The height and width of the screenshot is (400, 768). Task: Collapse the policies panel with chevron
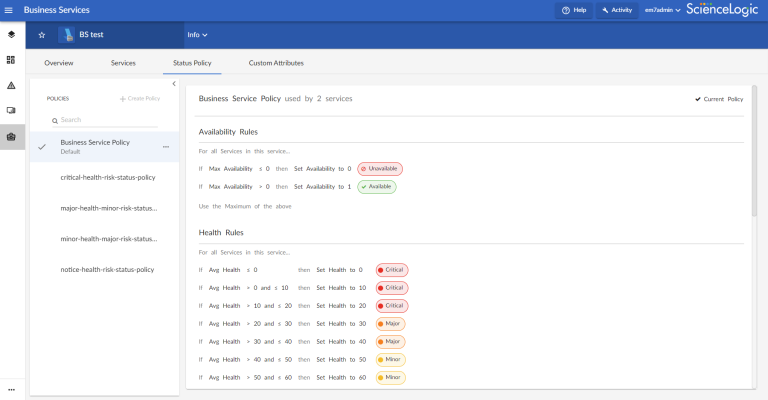click(174, 84)
